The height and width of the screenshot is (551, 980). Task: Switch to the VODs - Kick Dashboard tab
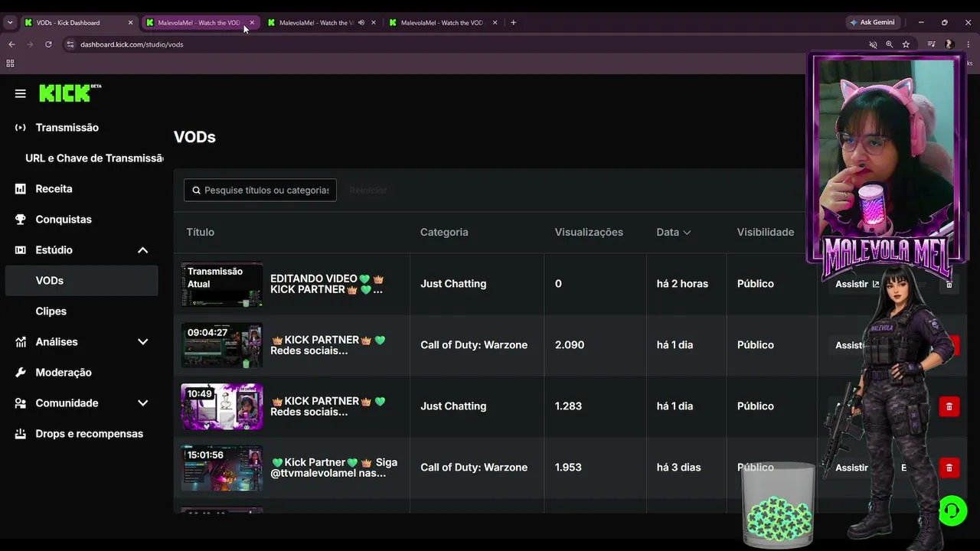[78, 23]
